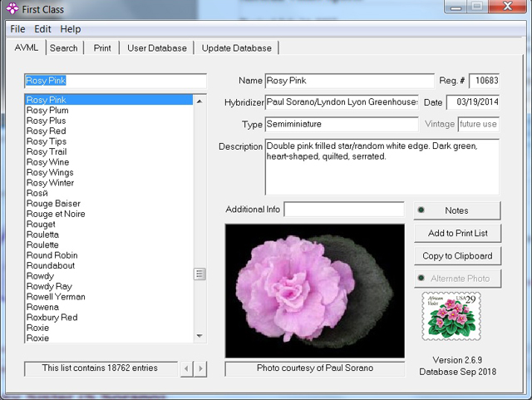Click Add to Print List button
Viewport: 532px width, 400px height.
pos(457,233)
